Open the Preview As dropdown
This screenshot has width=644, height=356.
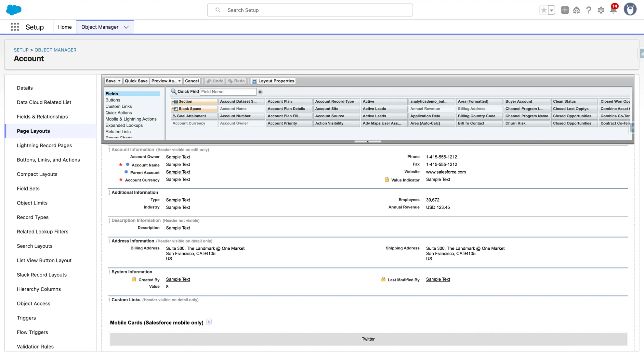(166, 81)
